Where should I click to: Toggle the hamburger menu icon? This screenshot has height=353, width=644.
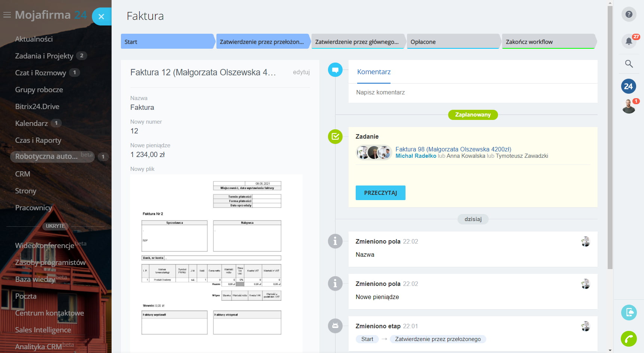(x=7, y=15)
